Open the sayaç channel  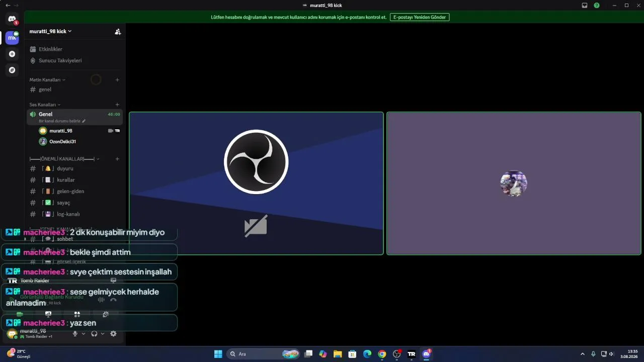pos(74,203)
